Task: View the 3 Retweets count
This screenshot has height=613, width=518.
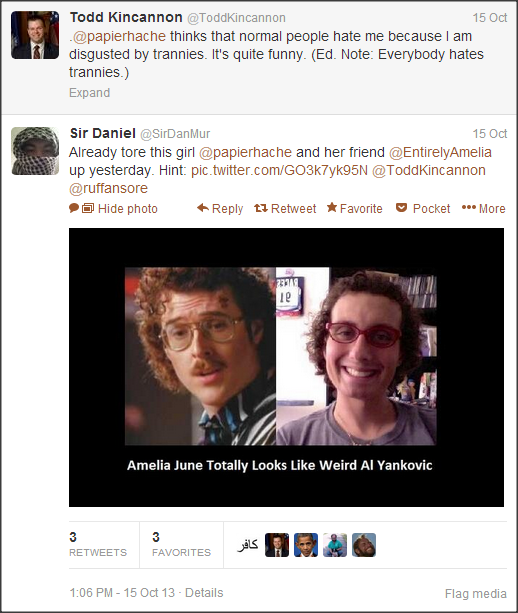Action: coord(98,544)
